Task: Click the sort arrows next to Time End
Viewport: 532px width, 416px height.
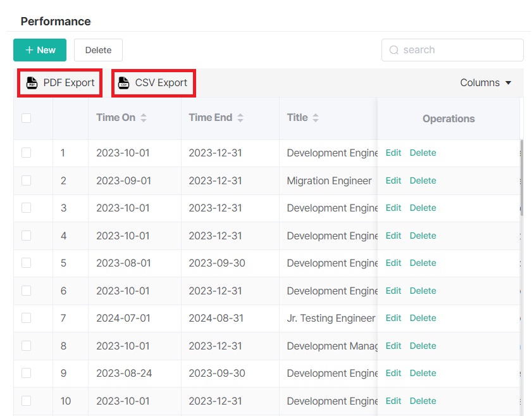Action: [x=241, y=117]
